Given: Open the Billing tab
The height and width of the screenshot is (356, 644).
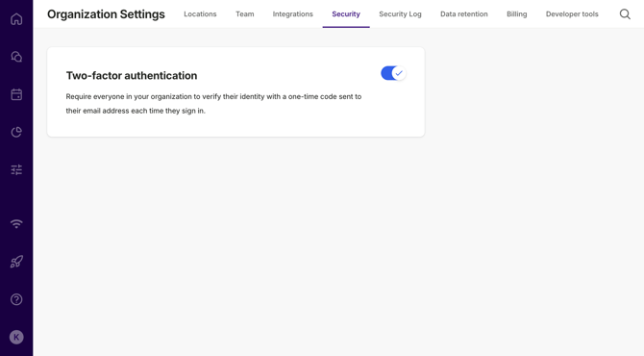Looking at the screenshot, I should (517, 14).
